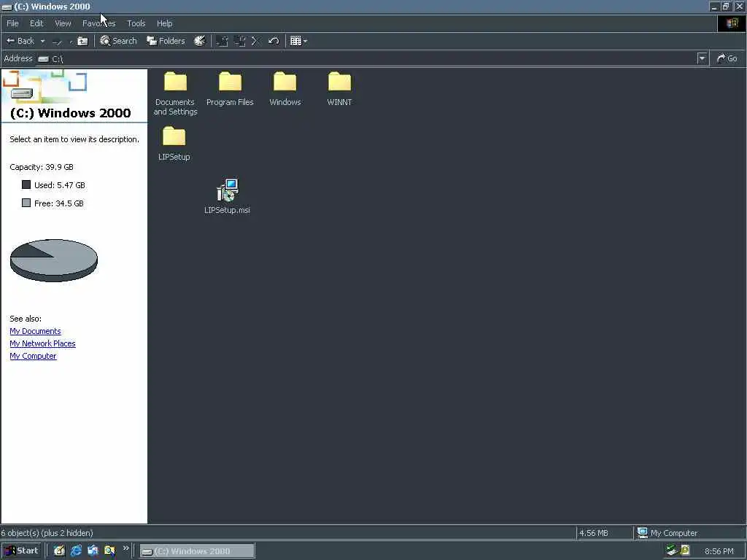Select the LIPSetup folder
This screenshot has width=747, height=560.
[x=174, y=144]
